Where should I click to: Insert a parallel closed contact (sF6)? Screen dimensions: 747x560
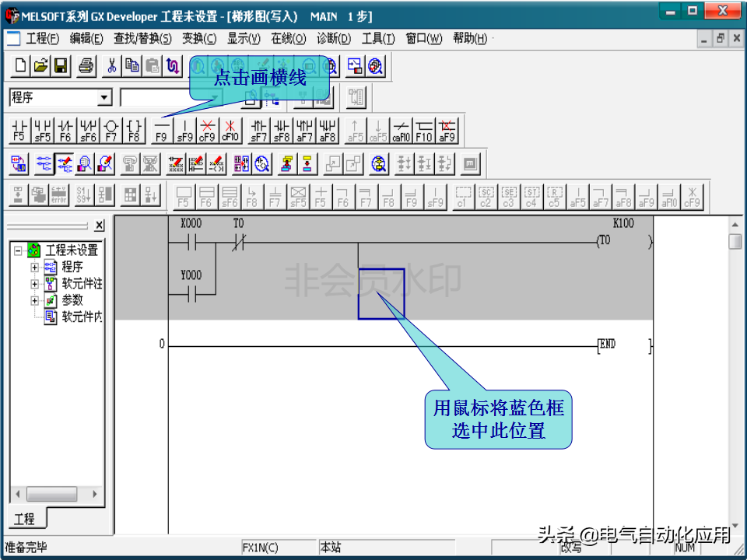pyautogui.click(x=88, y=131)
